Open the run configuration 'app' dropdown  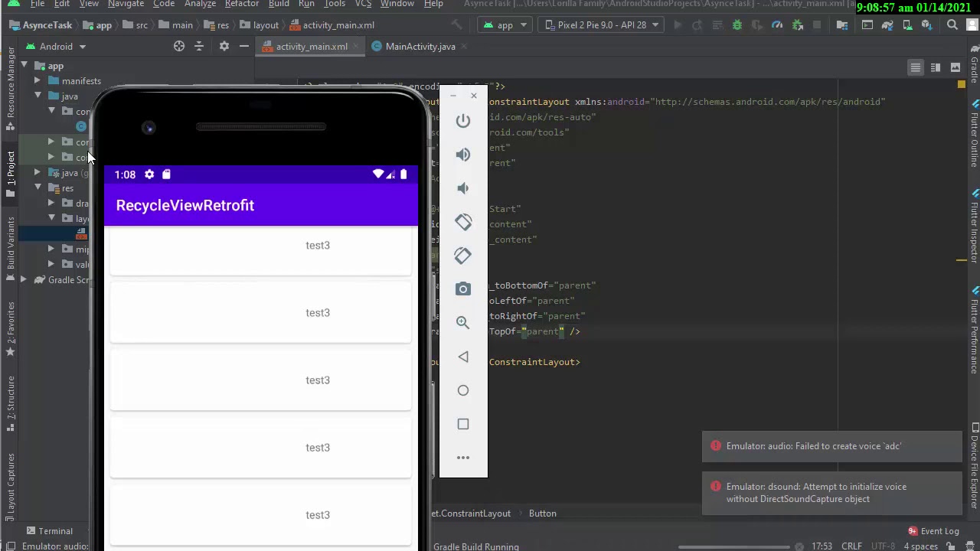coord(505,25)
